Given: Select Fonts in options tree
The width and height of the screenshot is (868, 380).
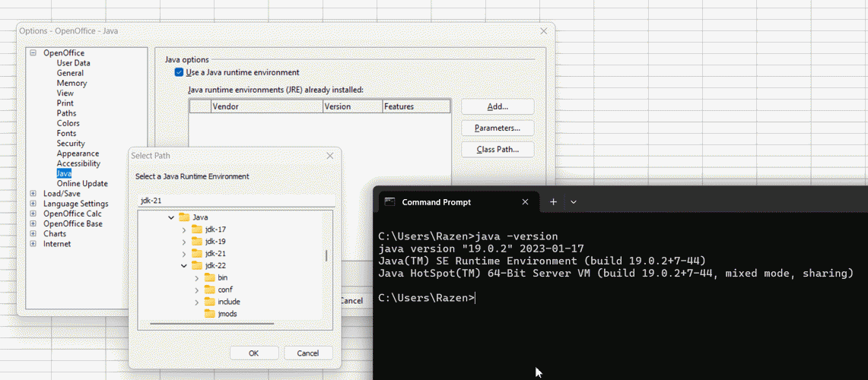Looking at the screenshot, I should pos(66,133).
